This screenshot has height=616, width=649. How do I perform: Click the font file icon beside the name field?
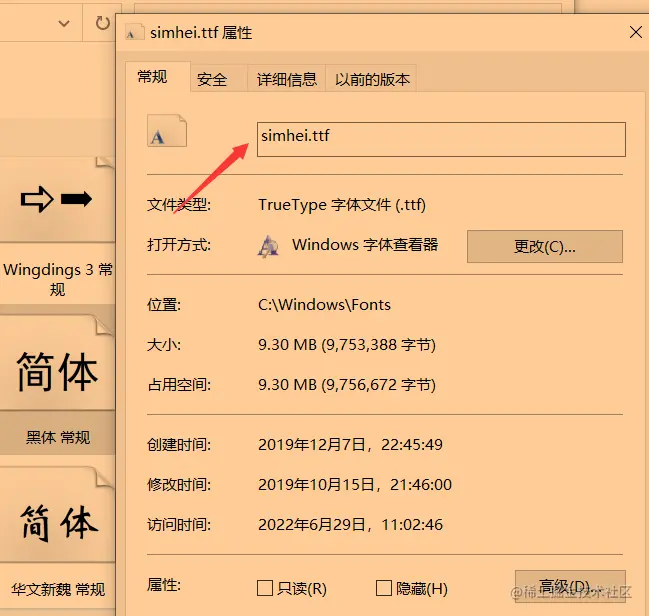click(x=167, y=130)
